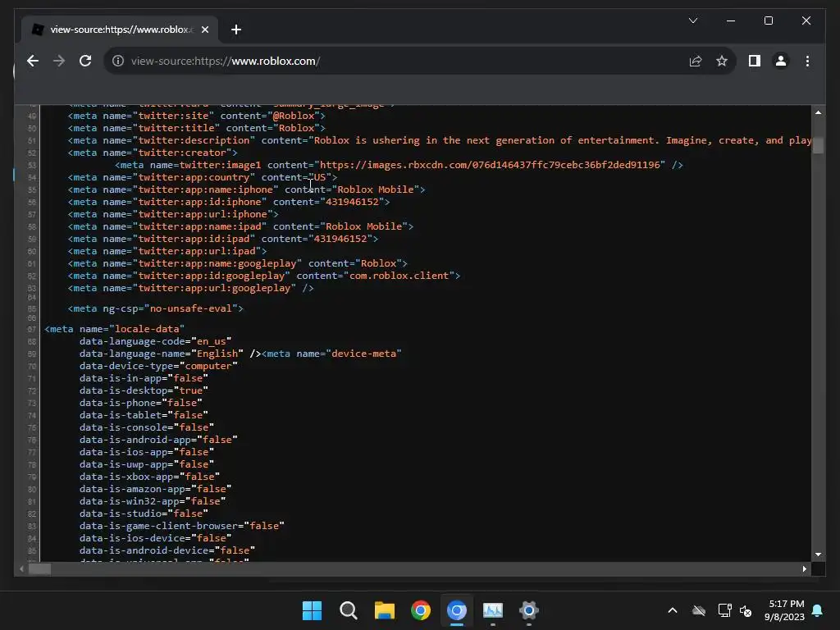Select the view-source roblox tab
The width and height of the screenshot is (840, 630).
[x=118, y=30]
